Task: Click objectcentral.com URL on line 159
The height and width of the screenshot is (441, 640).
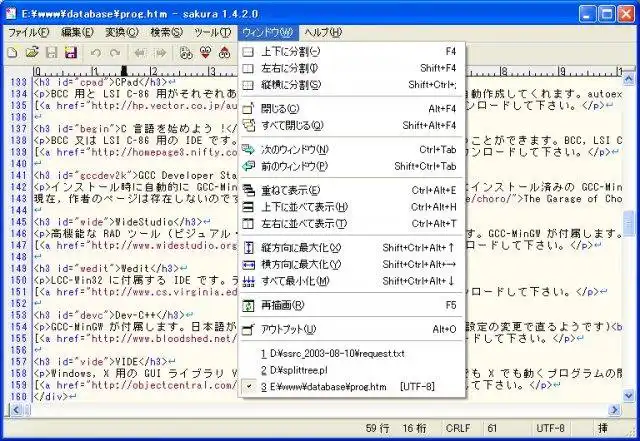Action: (164, 385)
